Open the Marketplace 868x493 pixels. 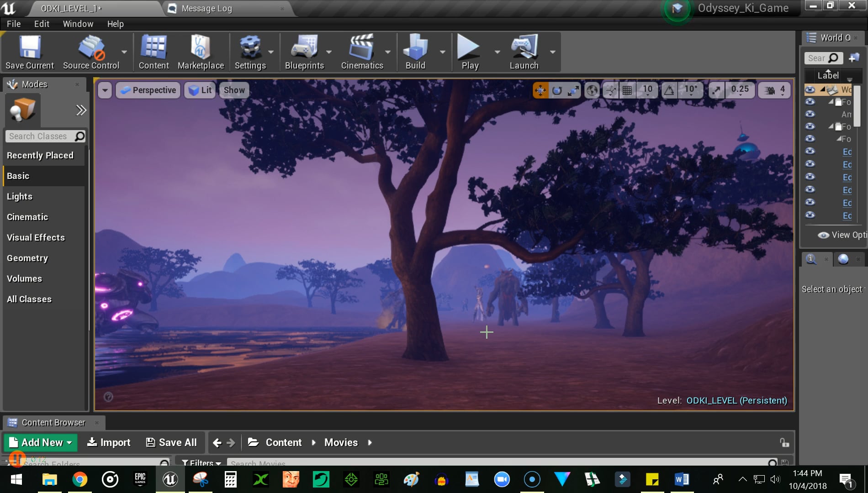[x=201, y=52]
